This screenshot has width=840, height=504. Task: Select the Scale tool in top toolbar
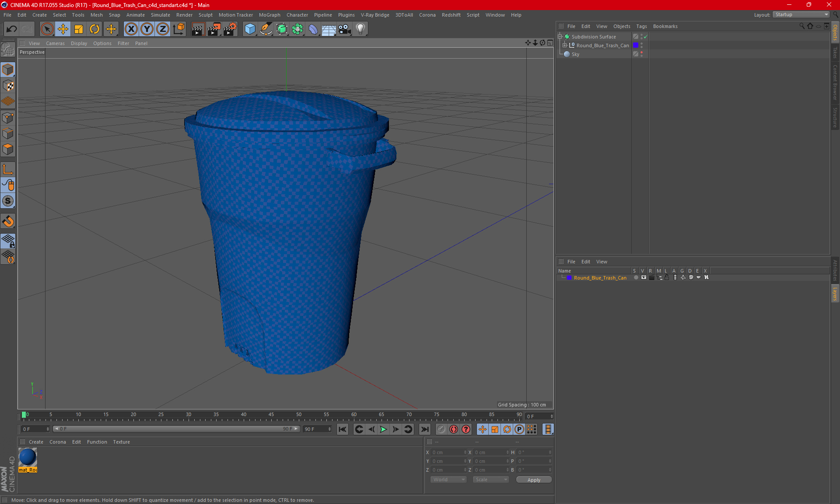click(79, 29)
